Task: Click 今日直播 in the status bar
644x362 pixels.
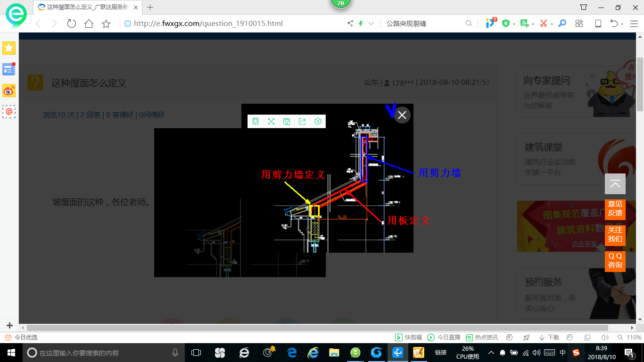Action: [x=444, y=337]
